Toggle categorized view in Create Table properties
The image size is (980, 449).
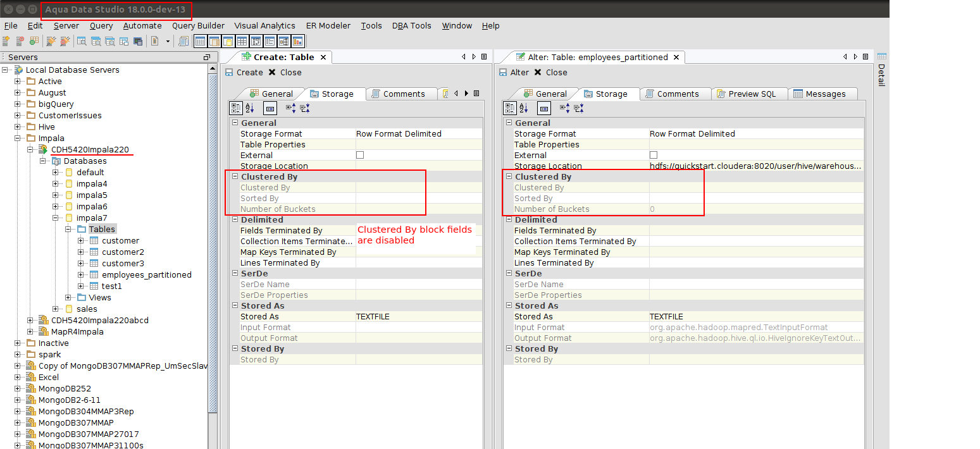[235, 108]
